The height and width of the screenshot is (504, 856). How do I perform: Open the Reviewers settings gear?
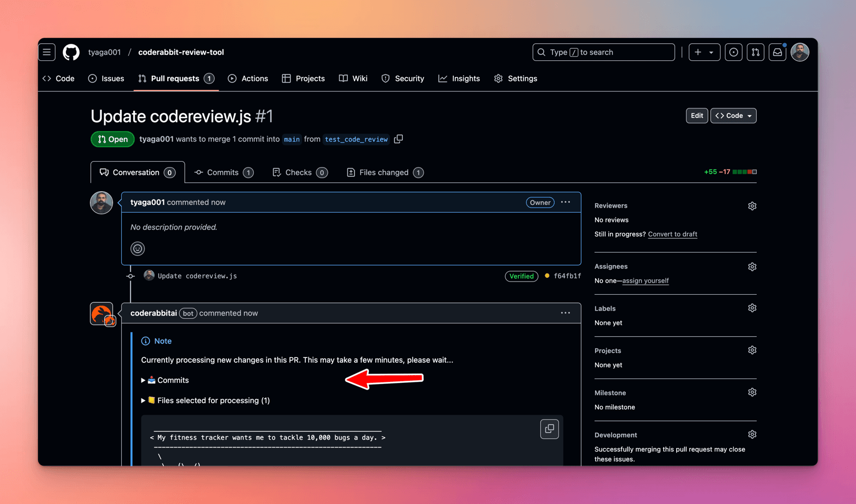point(752,206)
